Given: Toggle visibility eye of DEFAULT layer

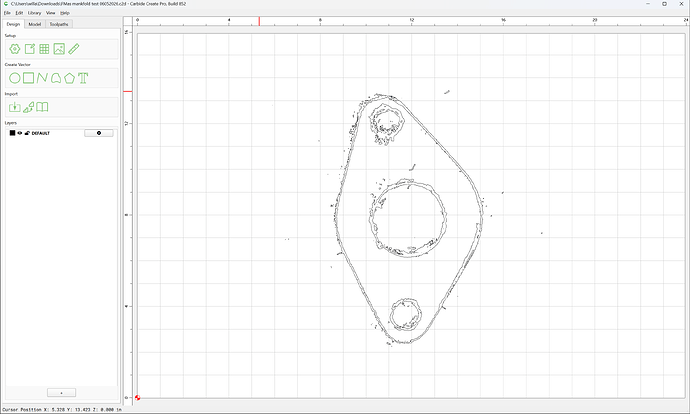Looking at the screenshot, I should coord(20,133).
